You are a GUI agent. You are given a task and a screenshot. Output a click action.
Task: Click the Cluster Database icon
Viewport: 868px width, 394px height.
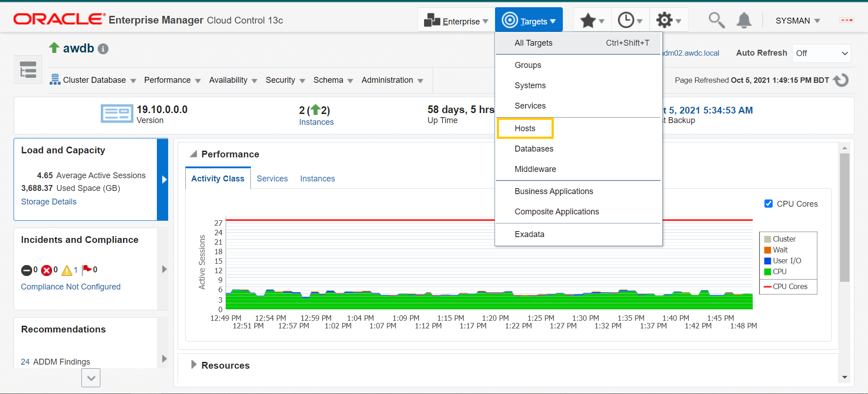click(55, 80)
